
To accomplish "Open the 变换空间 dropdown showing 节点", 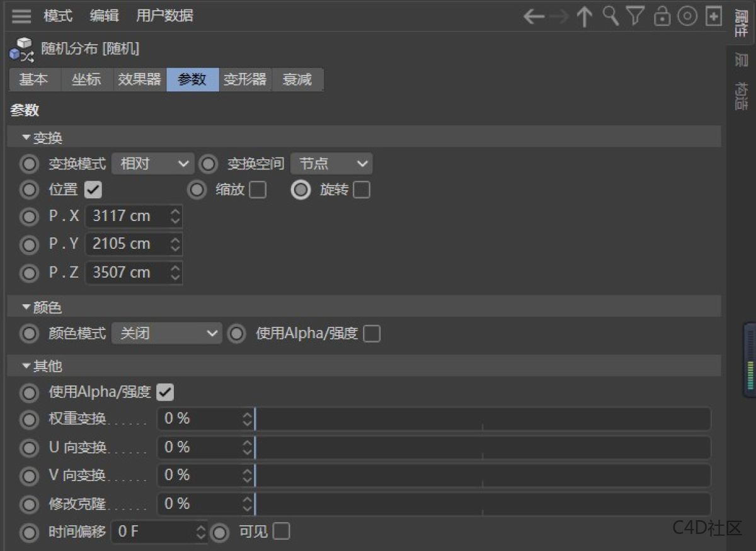I will (x=331, y=164).
